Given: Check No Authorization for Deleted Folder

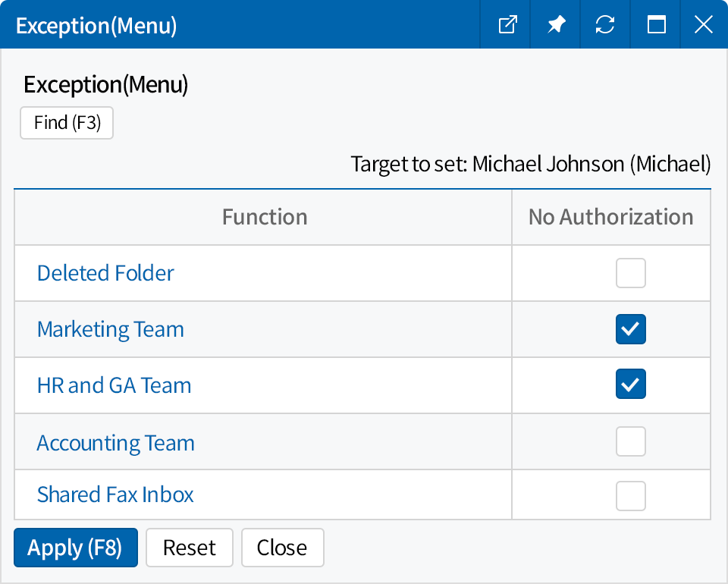Looking at the screenshot, I should pyautogui.click(x=630, y=273).
